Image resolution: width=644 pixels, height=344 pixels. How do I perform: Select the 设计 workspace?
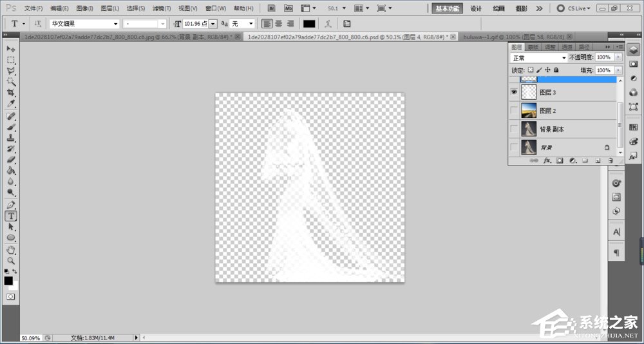476,8
